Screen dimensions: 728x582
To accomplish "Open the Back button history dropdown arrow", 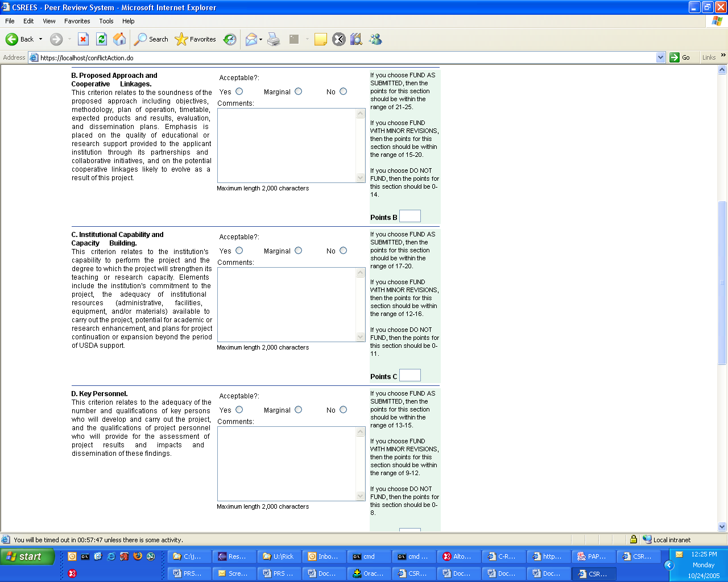I will [x=40, y=39].
